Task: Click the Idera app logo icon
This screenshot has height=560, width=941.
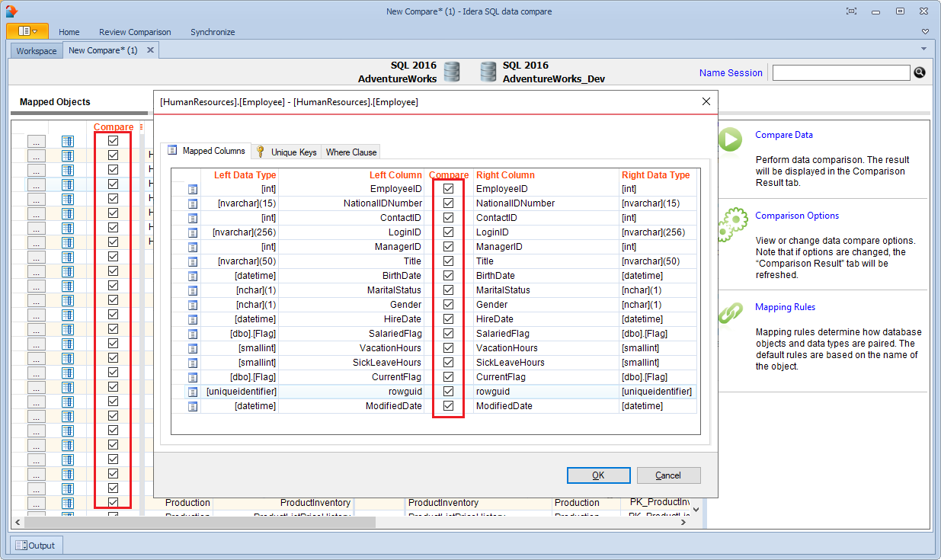Action: pyautogui.click(x=11, y=11)
